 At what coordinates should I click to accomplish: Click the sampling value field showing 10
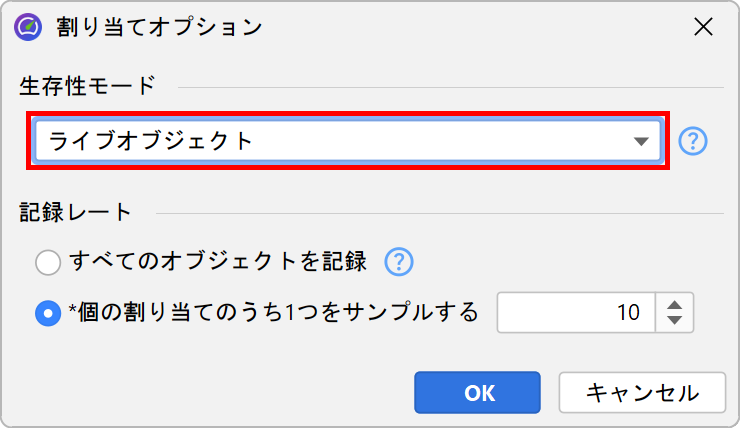[576, 312]
